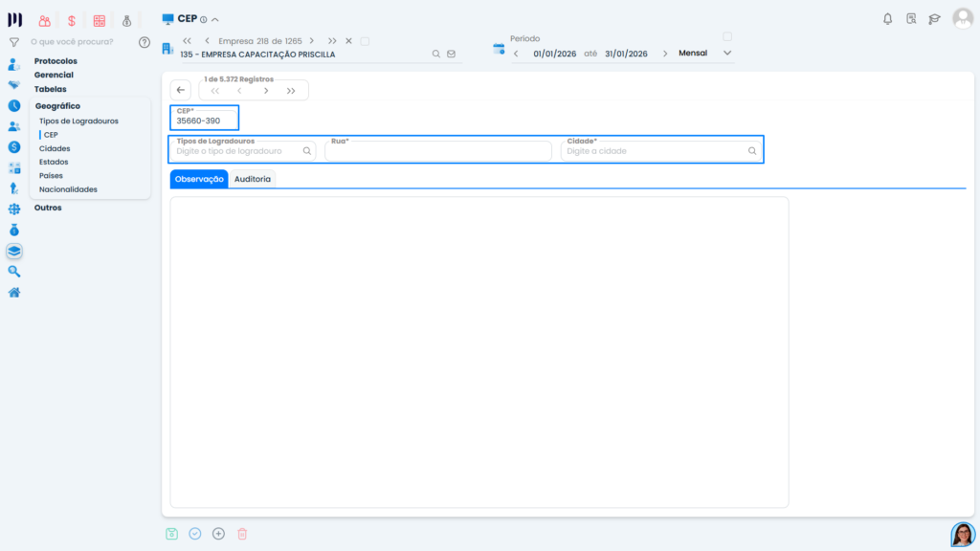Open the Mensal period dropdown
Viewport: 980px width, 551px height.
tap(704, 54)
